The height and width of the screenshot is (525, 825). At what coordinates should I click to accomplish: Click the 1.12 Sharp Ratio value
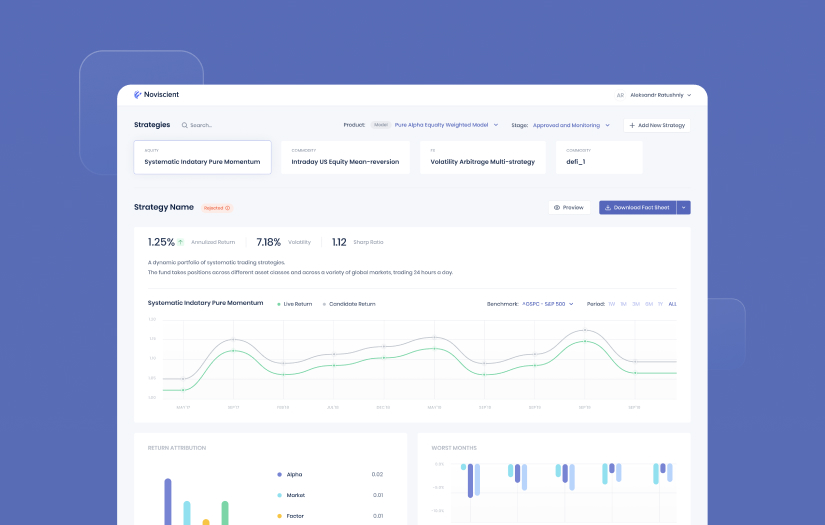(x=339, y=242)
